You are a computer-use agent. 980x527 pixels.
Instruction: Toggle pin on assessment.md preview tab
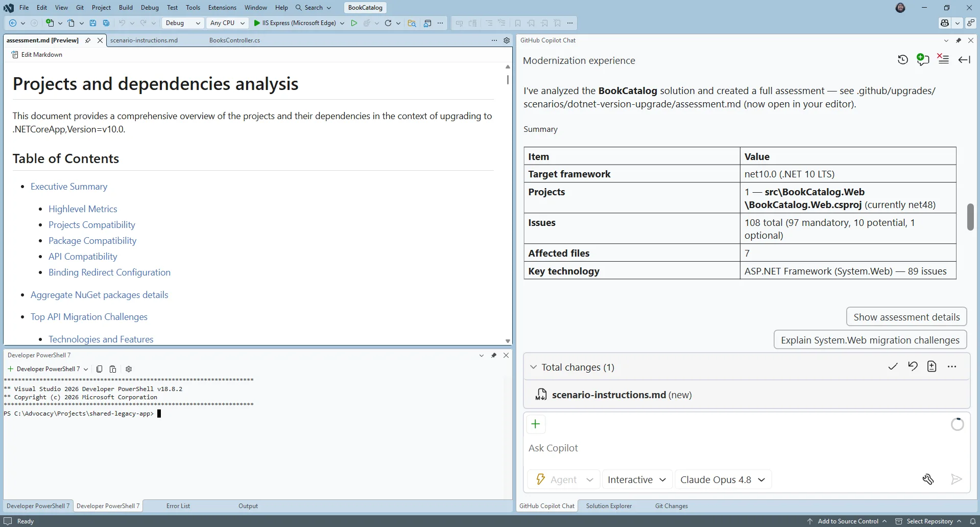[x=88, y=40]
